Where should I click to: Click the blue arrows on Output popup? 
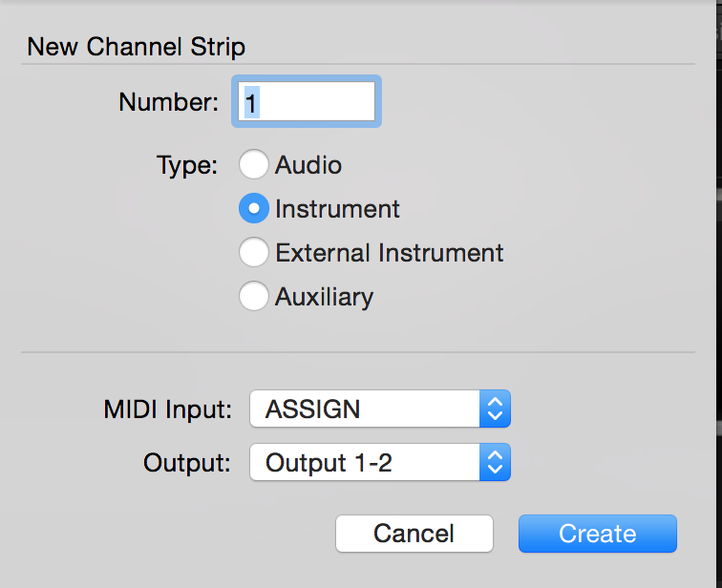pyautogui.click(x=495, y=463)
